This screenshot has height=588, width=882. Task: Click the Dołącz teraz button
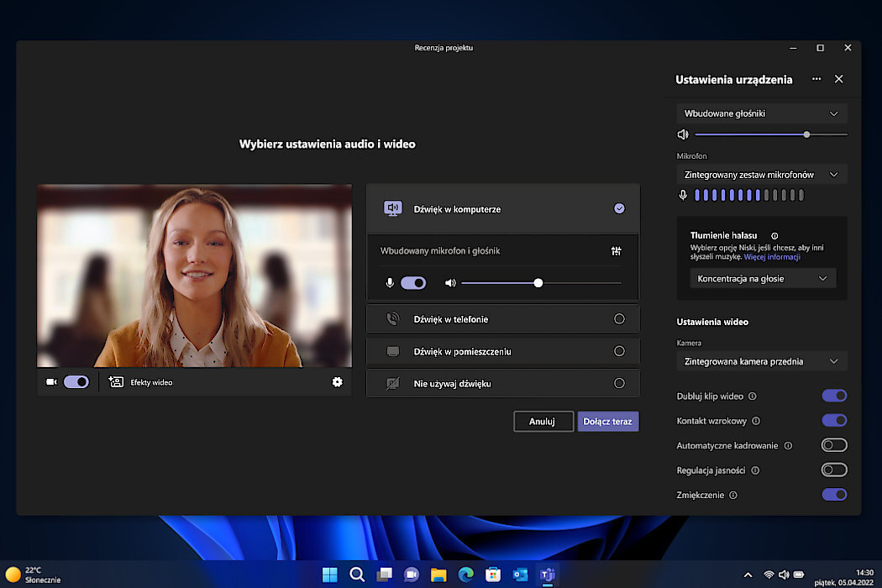point(608,422)
